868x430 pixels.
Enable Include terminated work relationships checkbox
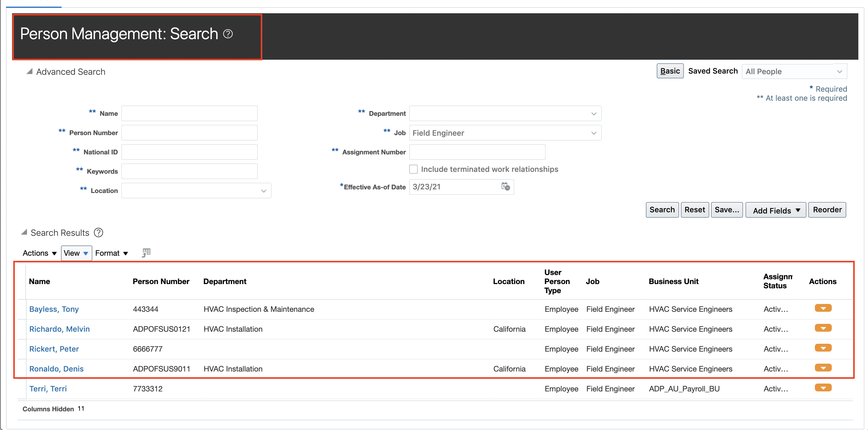(x=413, y=169)
